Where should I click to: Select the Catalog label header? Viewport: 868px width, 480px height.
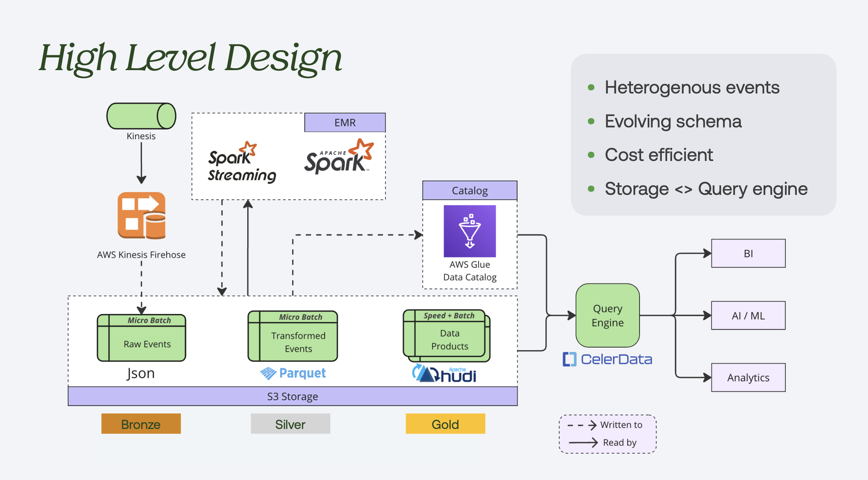click(x=470, y=190)
